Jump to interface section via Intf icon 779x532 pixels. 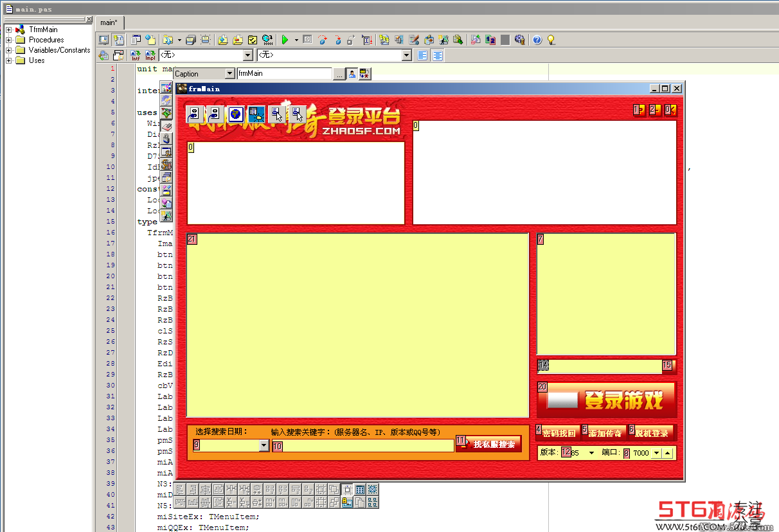click(136, 56)
